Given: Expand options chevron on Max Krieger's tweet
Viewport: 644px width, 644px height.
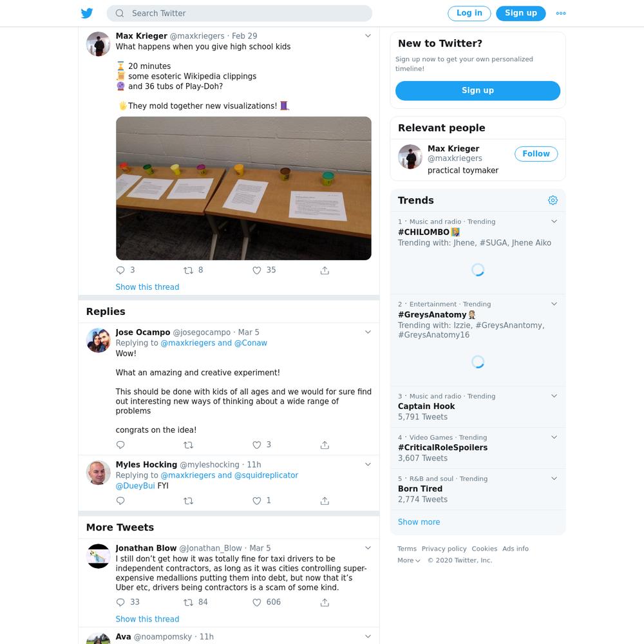Looking at the screenshot, I should click(x=368, y=35).
